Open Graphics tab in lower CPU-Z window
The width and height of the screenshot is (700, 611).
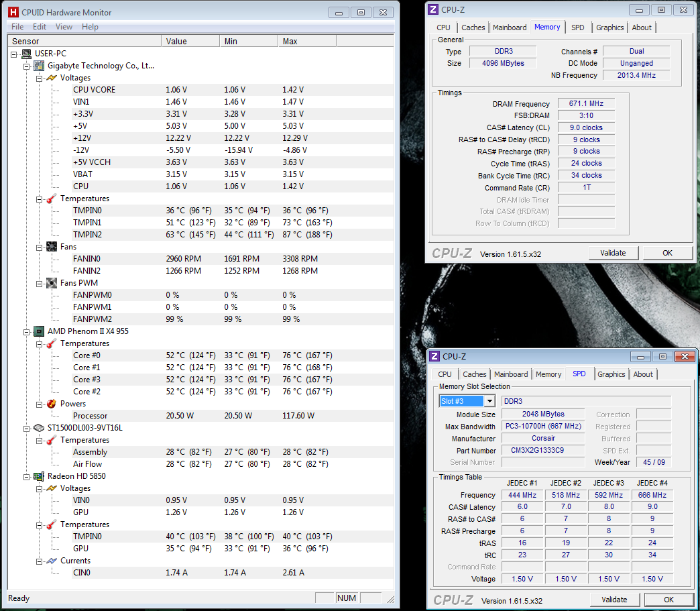tap(611, 374)
